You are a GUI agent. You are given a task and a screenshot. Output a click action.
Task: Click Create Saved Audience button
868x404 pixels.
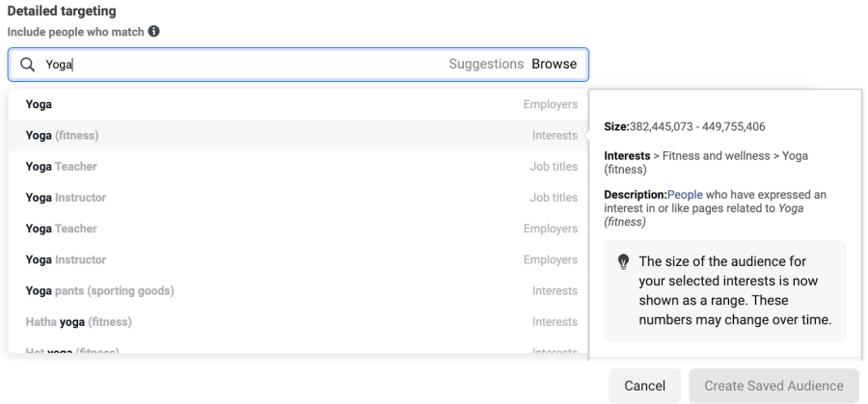773,386
